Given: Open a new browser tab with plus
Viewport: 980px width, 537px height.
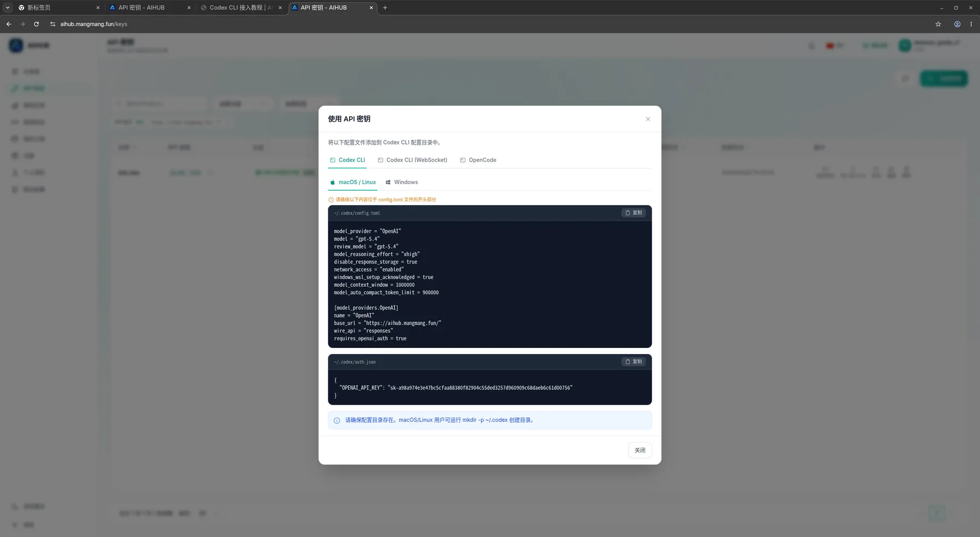Looking at the screenshot, I should tap(385, 8).
